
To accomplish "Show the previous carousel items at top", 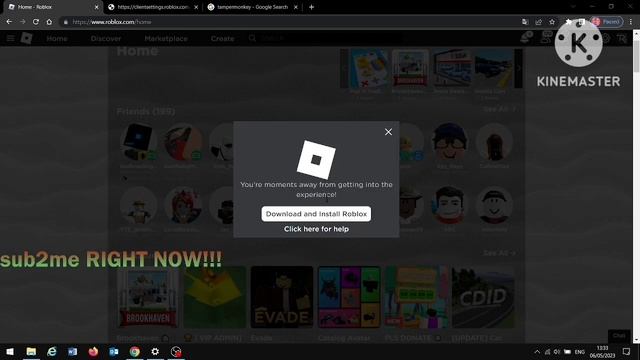I will [344, 68].
